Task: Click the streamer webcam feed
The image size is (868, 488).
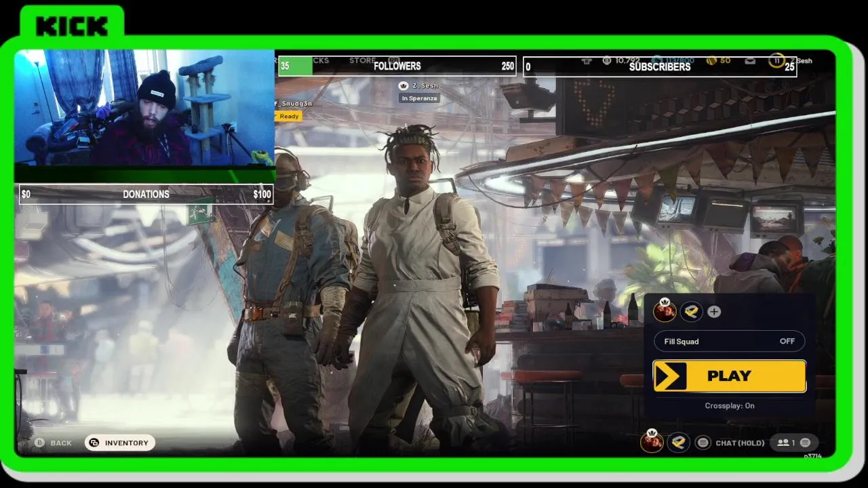Action: pos(144,107)
